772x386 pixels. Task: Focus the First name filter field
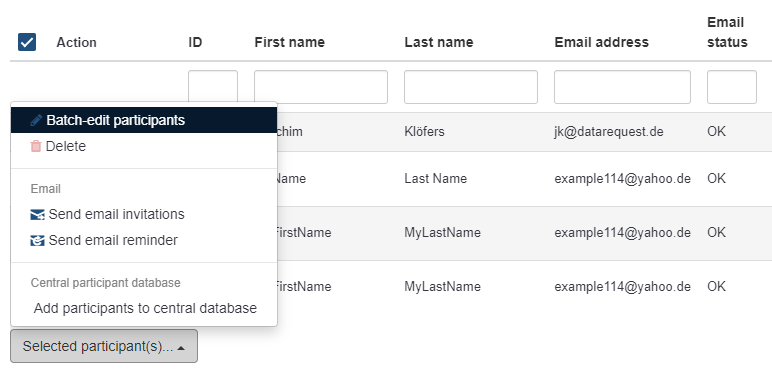pyautogui.click(x=321, y=87)
